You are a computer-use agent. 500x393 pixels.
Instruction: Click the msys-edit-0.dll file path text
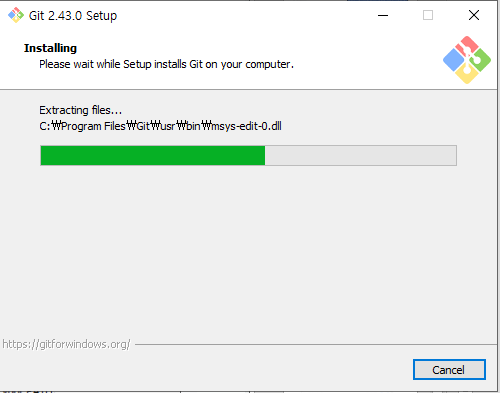click(x=160, y=126)
